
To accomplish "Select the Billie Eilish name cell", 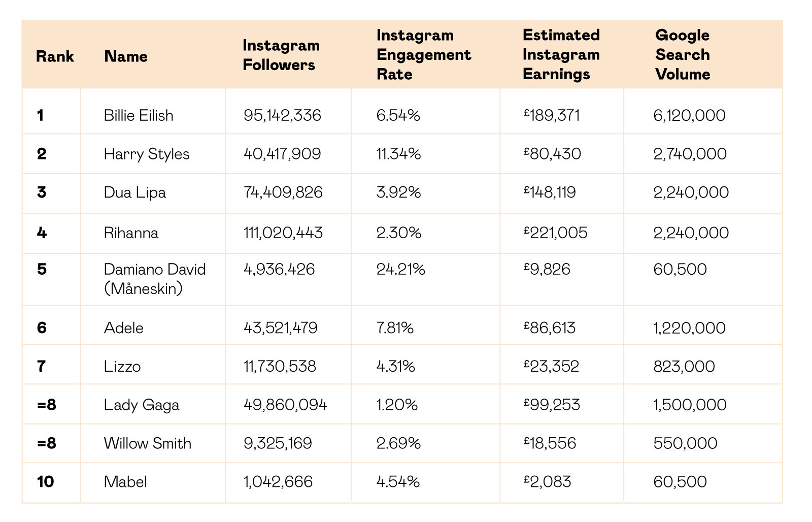I will tap(139, 115).
